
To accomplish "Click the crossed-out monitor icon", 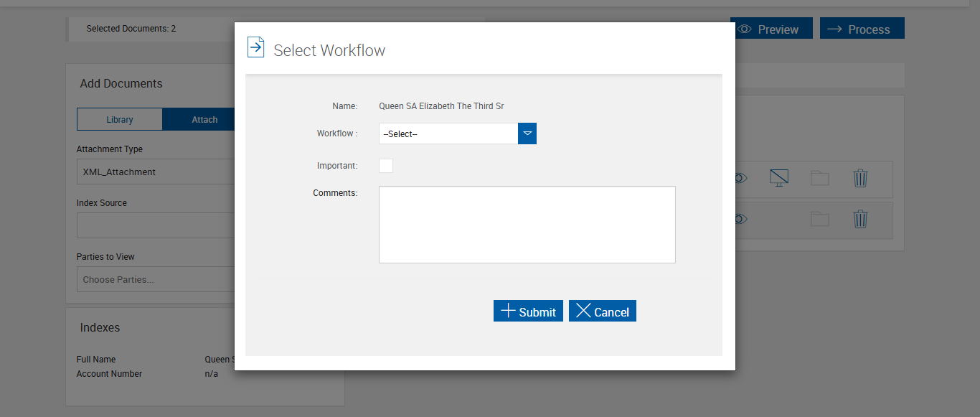I will point(779,178).
